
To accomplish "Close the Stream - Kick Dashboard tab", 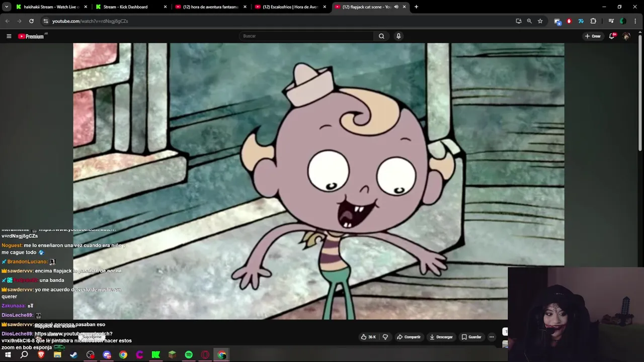I will pyautogui.click(x=165, y=7).
